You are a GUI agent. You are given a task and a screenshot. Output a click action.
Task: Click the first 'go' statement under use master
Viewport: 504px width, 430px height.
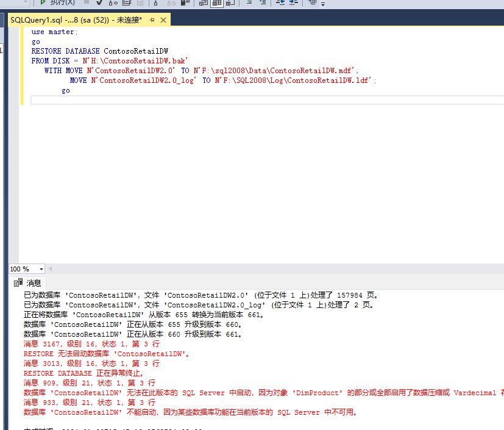pyautogui.click(x=36, y=42)
